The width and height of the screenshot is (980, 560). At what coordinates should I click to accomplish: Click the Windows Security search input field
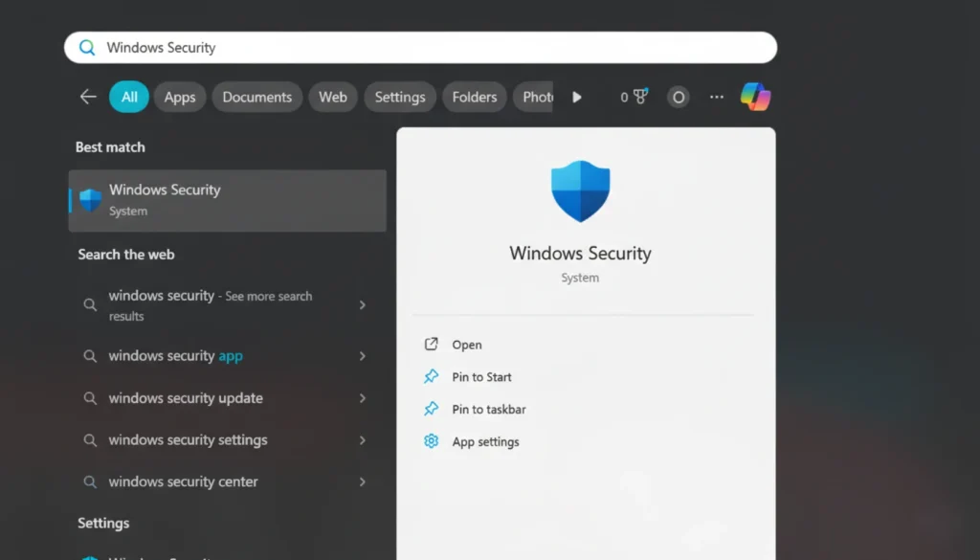pyautogui.click(x=421, y=48)
